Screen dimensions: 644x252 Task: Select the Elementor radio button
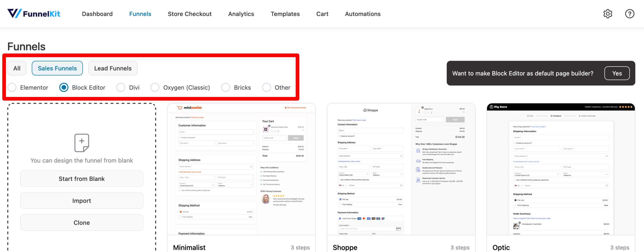(12, 87)
